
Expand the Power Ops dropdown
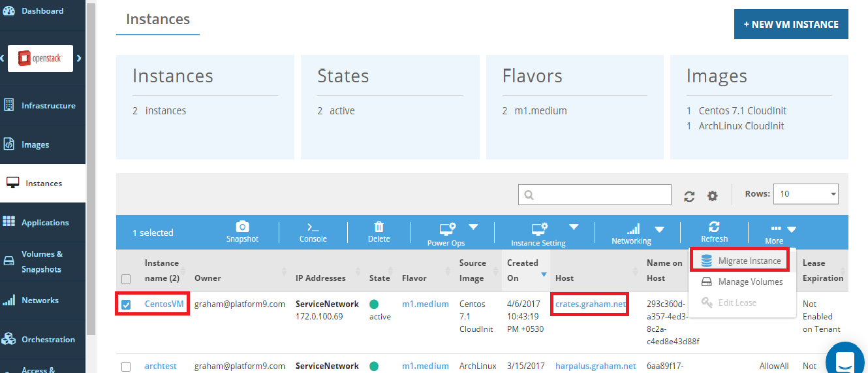point(473,227)
